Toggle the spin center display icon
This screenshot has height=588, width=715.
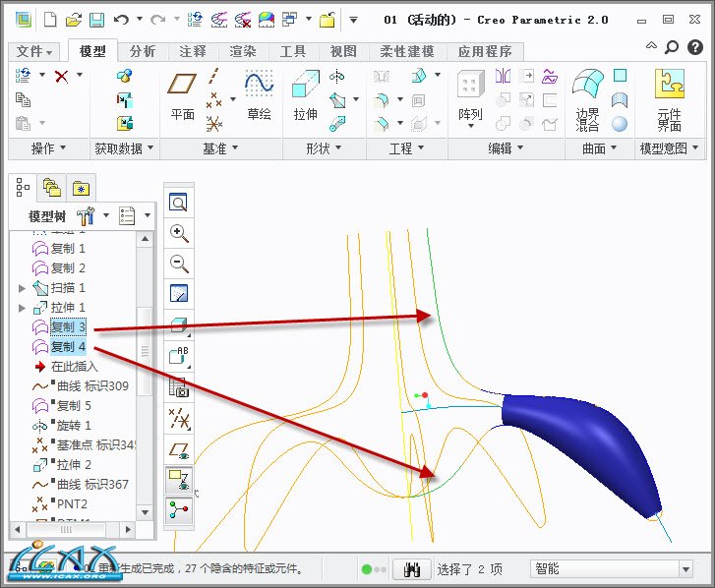tap(179, 509)
